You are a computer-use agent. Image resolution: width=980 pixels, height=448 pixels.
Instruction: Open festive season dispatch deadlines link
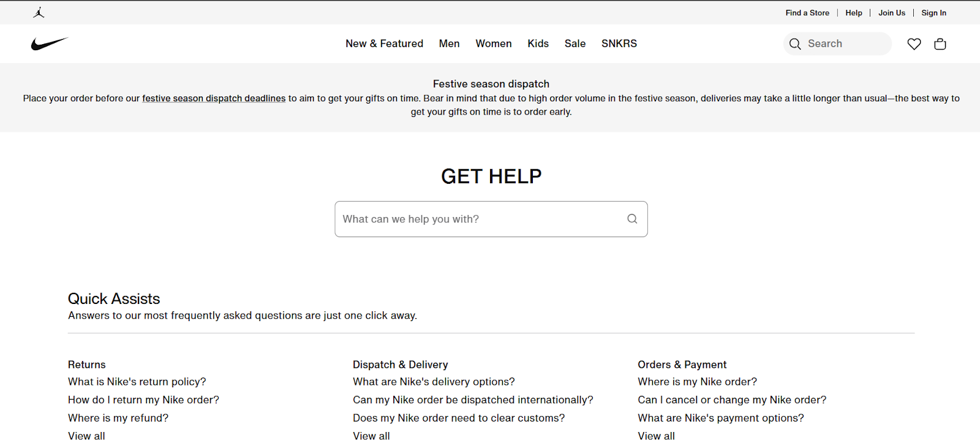point(214,98)
